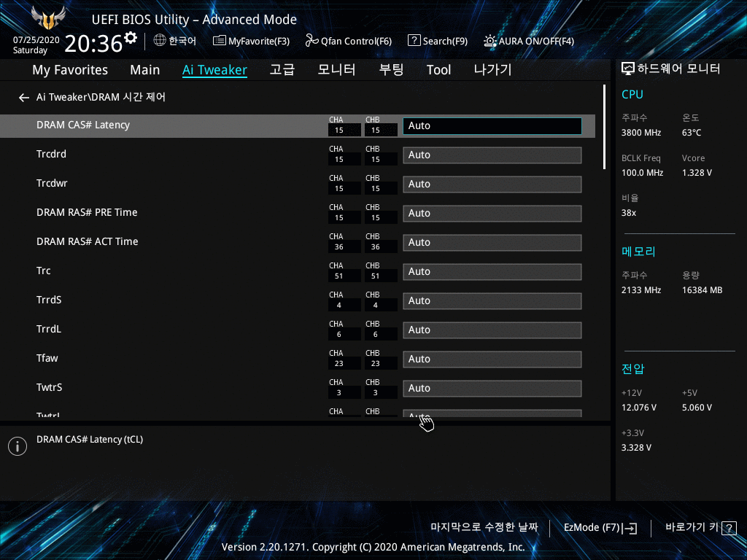Switch to Main tab

point(145,70)
